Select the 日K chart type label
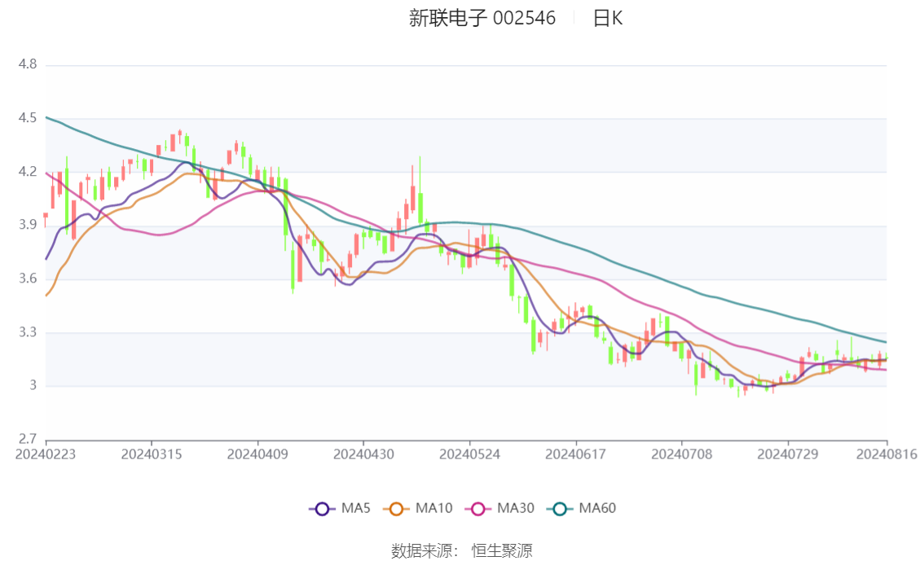 click(x=607, y=19)
